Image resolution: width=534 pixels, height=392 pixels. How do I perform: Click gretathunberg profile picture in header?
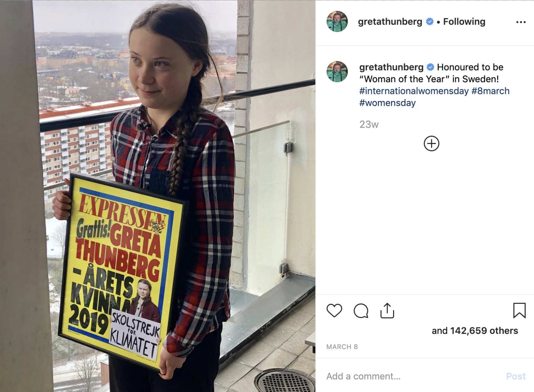pos(337,22)
